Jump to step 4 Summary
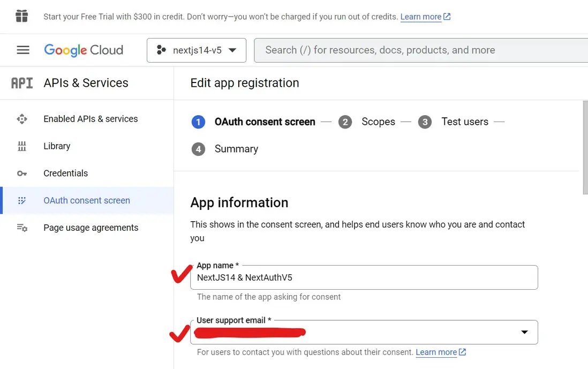The width and height of the screenshot is (588, 369). [236, 149]
